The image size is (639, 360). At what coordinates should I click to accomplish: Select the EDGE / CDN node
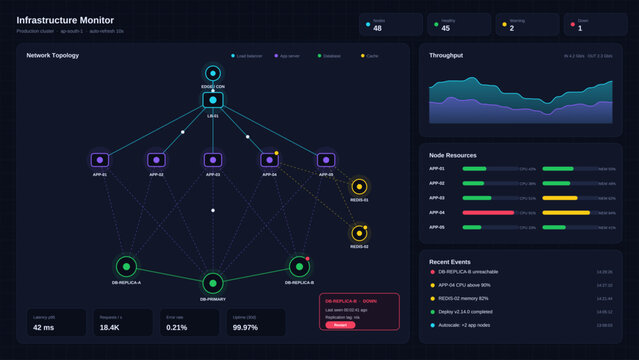tap(213, 73)
